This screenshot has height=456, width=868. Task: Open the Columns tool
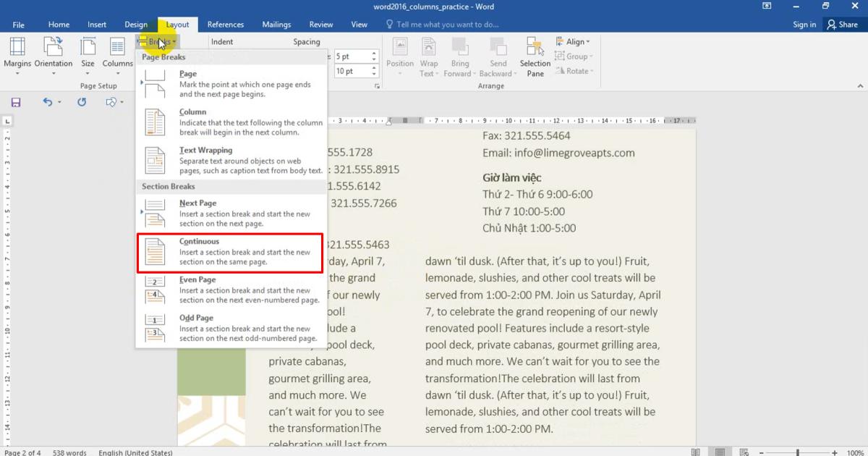[x=117, y=48]
